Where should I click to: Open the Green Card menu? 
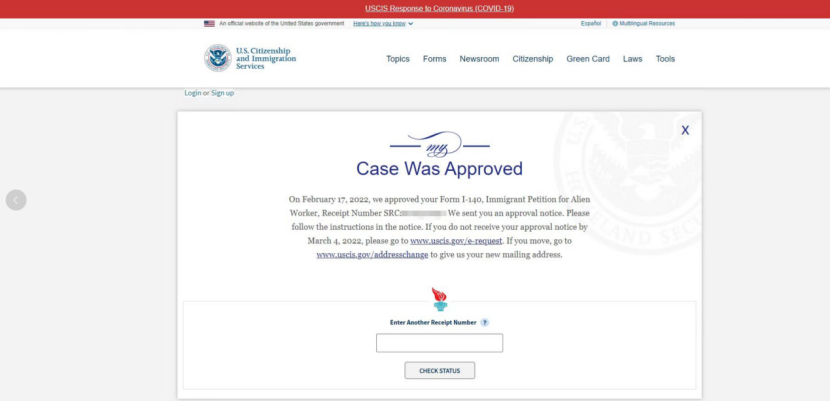coord(588,59)
